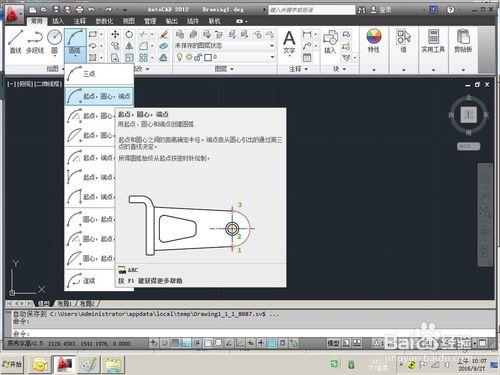This screenshot has height=375, width=500.
Task: Select the Array tool in modify panel
Action: point(144,58)
